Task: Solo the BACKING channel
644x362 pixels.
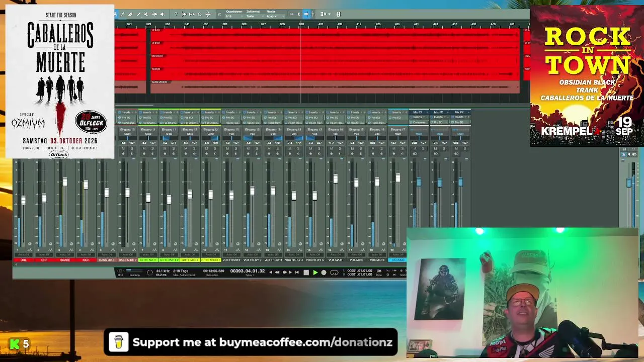Action: [401, 149]
